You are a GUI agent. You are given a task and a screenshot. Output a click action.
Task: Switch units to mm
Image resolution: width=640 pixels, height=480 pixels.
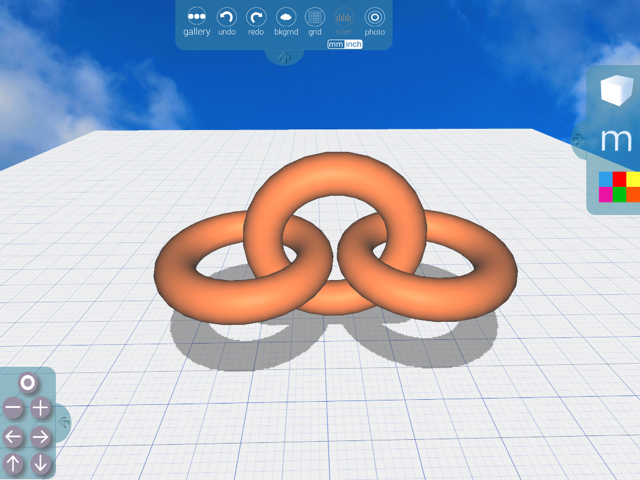[336, 44]
